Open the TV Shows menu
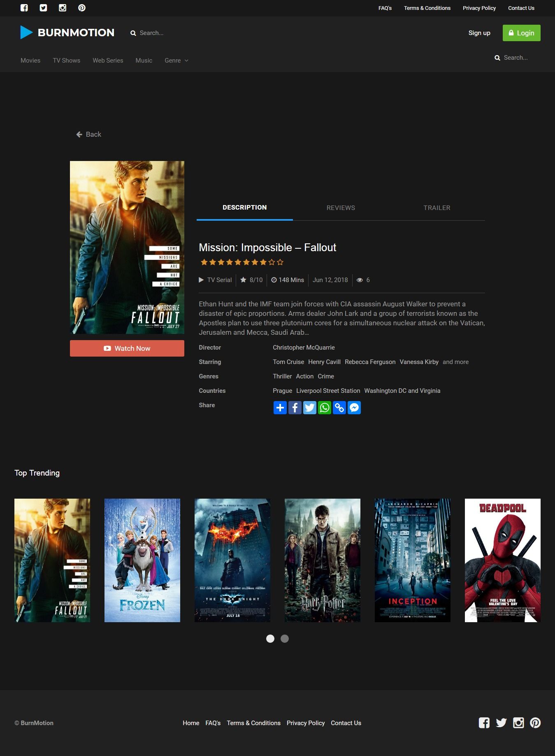This screenshot has height=756, width=555. [67, 61]
